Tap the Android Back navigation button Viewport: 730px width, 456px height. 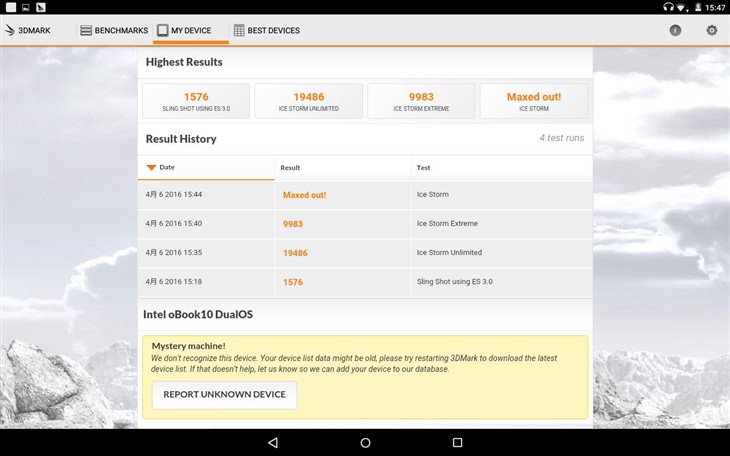click(x=273, y=442)
